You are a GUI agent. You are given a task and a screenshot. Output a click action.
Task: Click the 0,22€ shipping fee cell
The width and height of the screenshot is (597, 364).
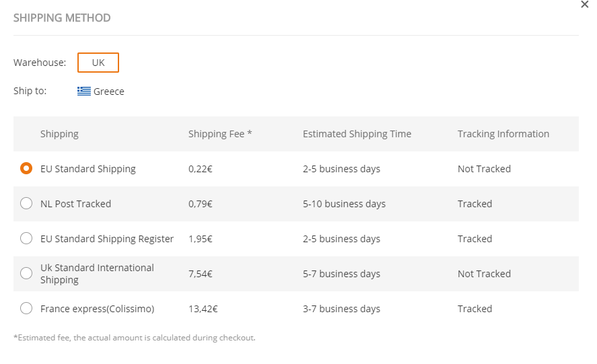click(201, 169)
